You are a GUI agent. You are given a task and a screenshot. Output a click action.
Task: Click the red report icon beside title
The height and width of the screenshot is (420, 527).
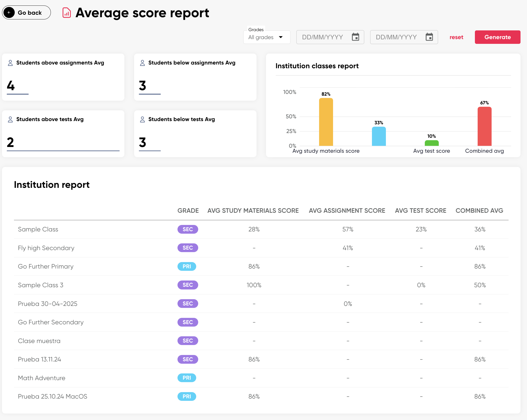coord(67,13)
